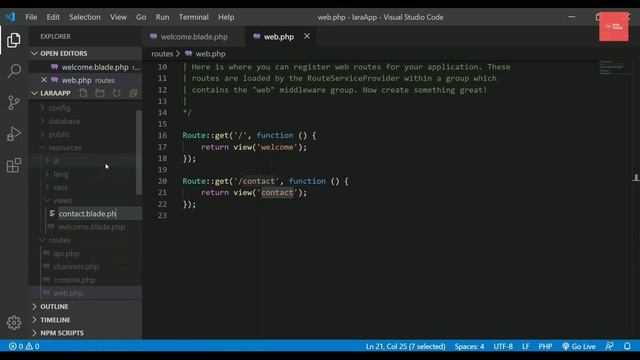This screenshot has height=360, width=640.
Task: Open the Extensions view
Action: (x=13, y=165)
